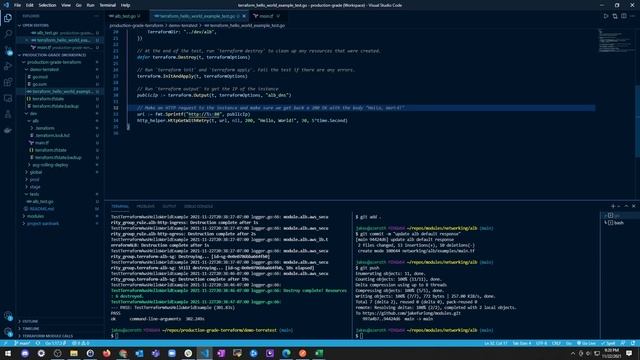The width and height of the screenshot is (640, 360).
Task: Click the synchronize changes status icon
Action: coord(38,343)
